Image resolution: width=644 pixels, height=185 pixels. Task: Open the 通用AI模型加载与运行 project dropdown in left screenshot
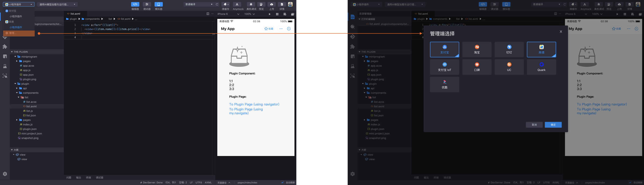pyautogui.click(x=57, y=4)
